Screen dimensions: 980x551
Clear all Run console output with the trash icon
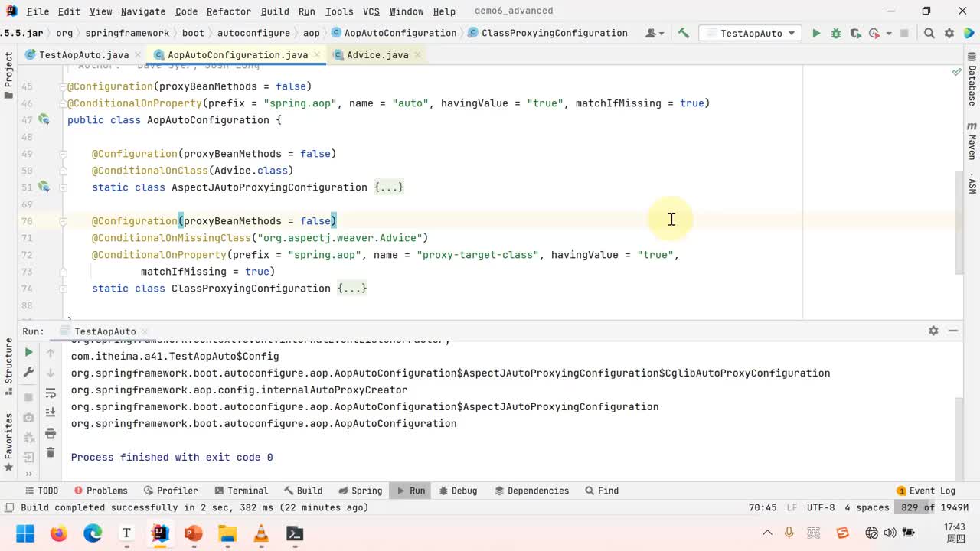tap(51, 452)
